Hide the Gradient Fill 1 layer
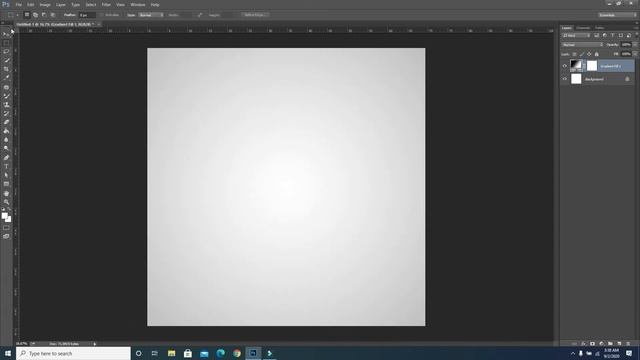Screen dimensions: 640x360 coord(564,66)
